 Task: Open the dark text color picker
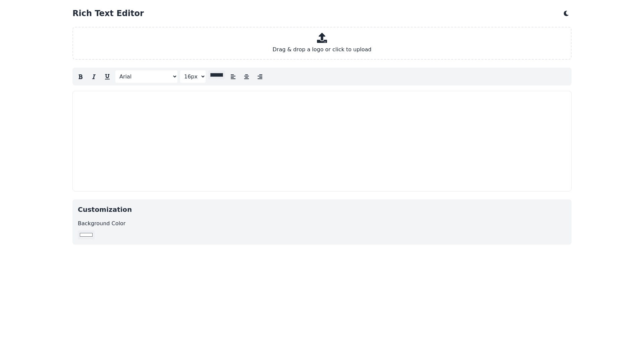(x=217, y=75)
